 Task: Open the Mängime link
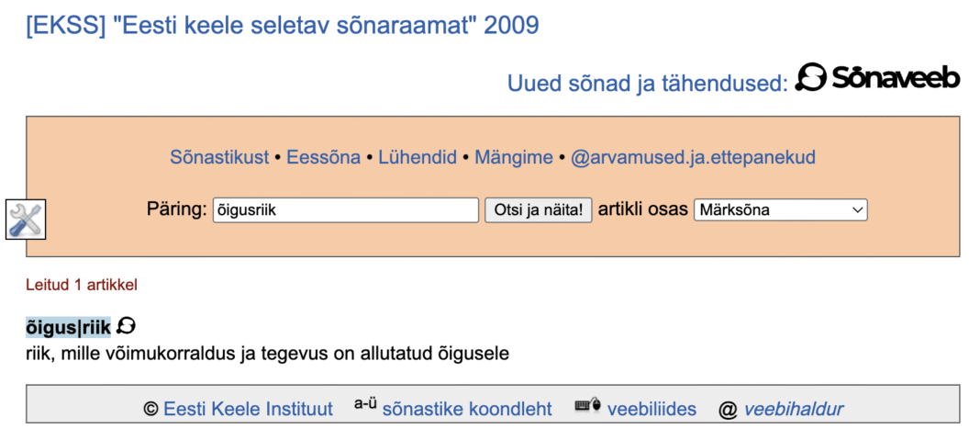pyautogui.click(x=513, y=157)
